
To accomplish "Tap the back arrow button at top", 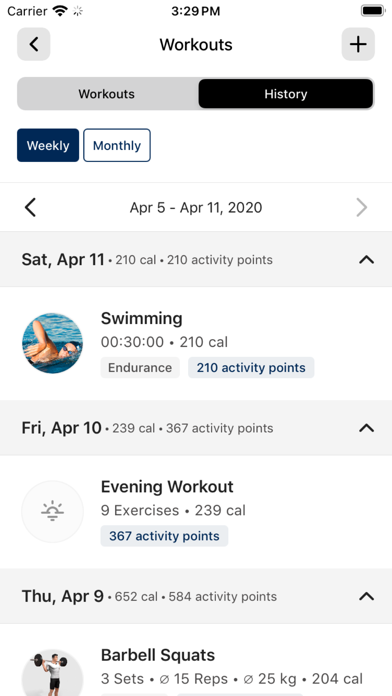I will click(x=34, y=44).
